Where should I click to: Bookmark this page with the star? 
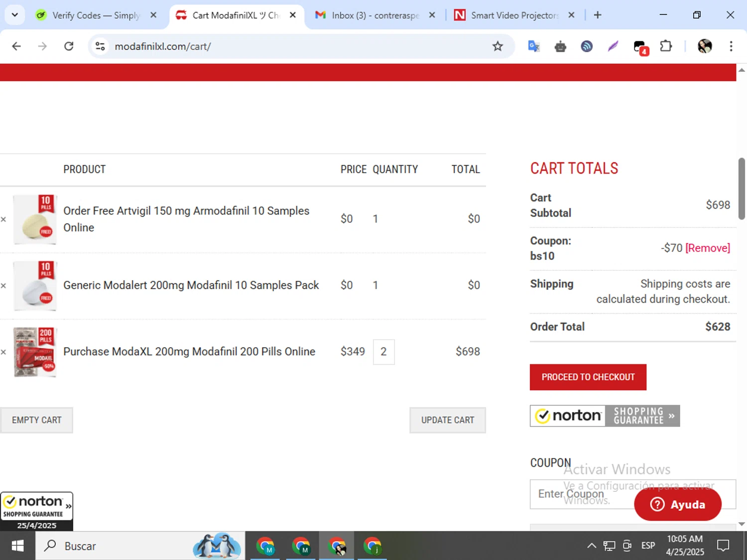(498, 46)
